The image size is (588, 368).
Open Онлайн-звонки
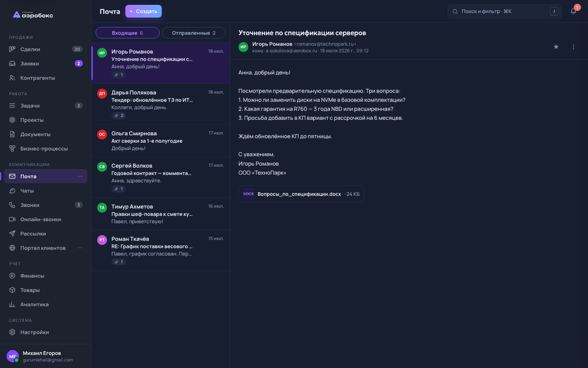point(46,219)
